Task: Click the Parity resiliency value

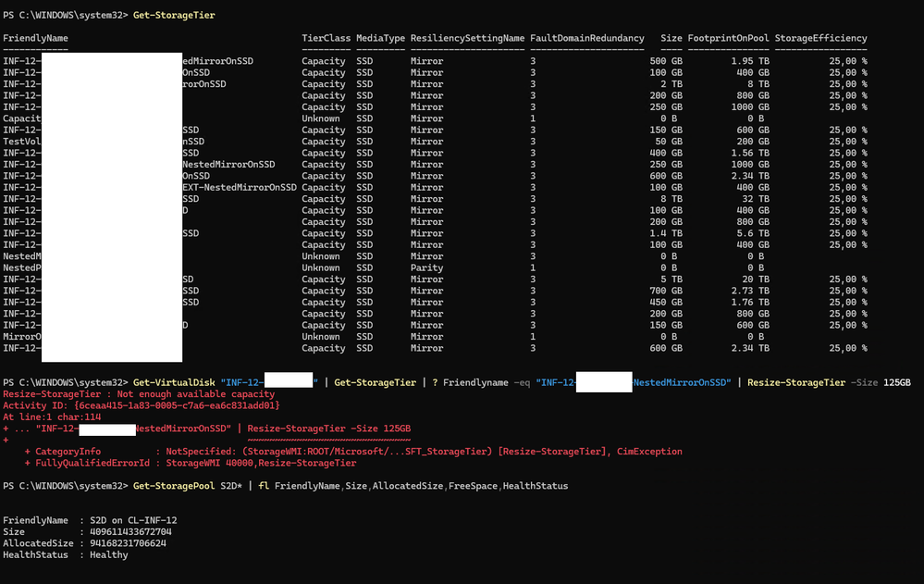Action: pos(426,267)
